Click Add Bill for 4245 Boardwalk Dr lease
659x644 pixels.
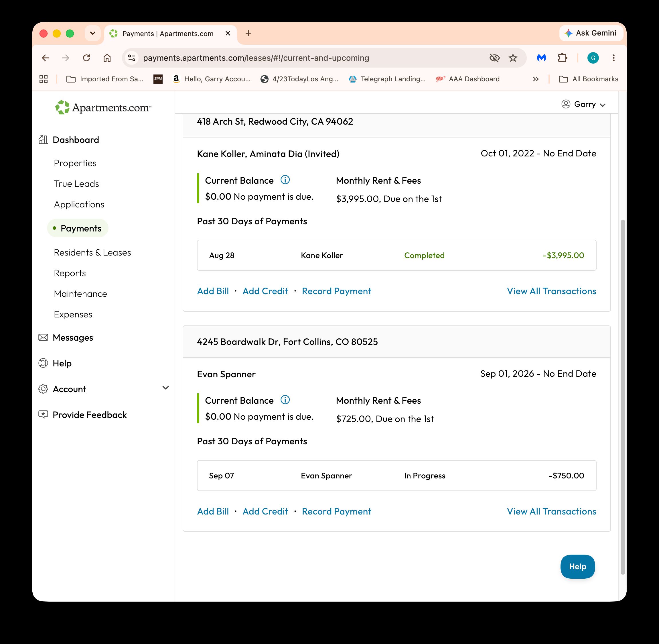click(x=213, y=511)
